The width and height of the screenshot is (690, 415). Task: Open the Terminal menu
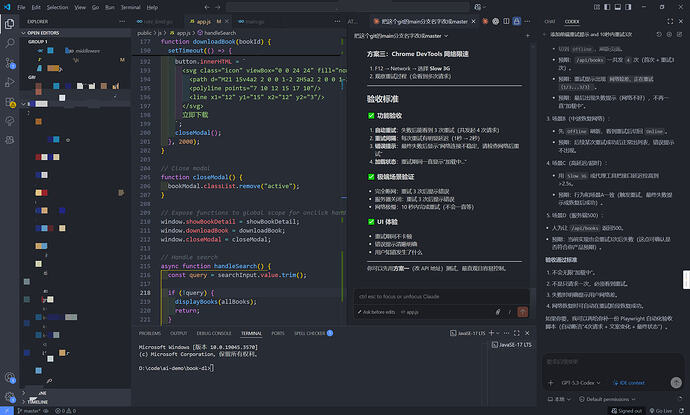[130, 7]
